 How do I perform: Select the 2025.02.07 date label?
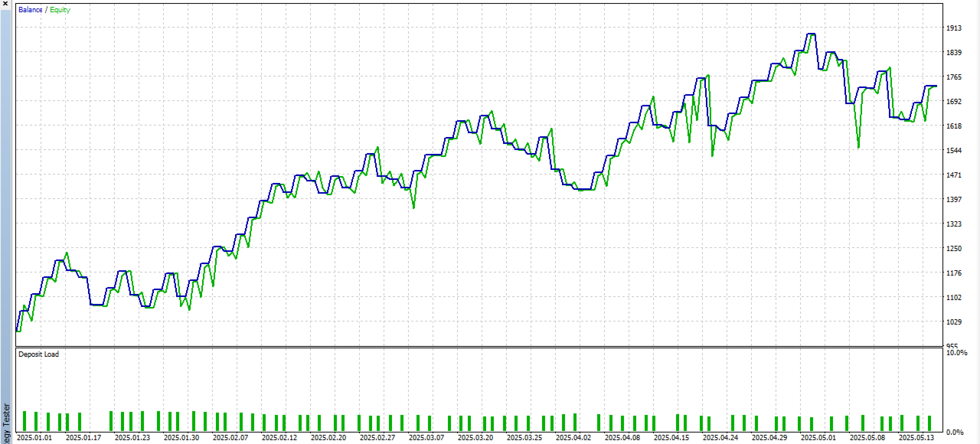point(230,439)
